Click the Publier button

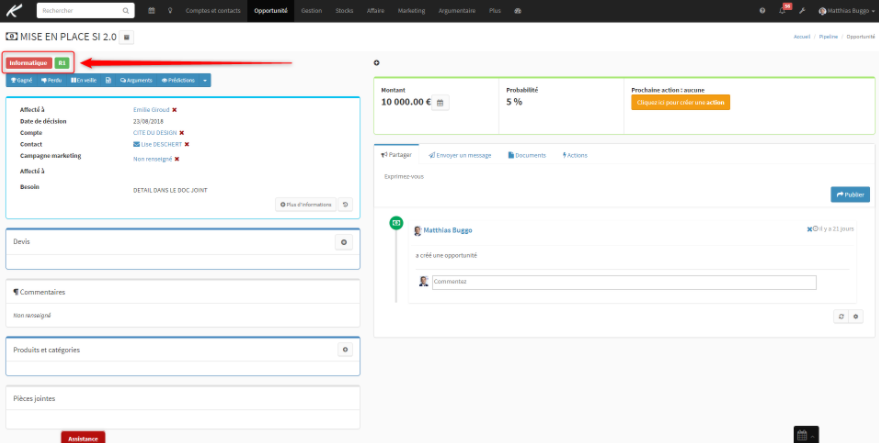pos(850,195)
